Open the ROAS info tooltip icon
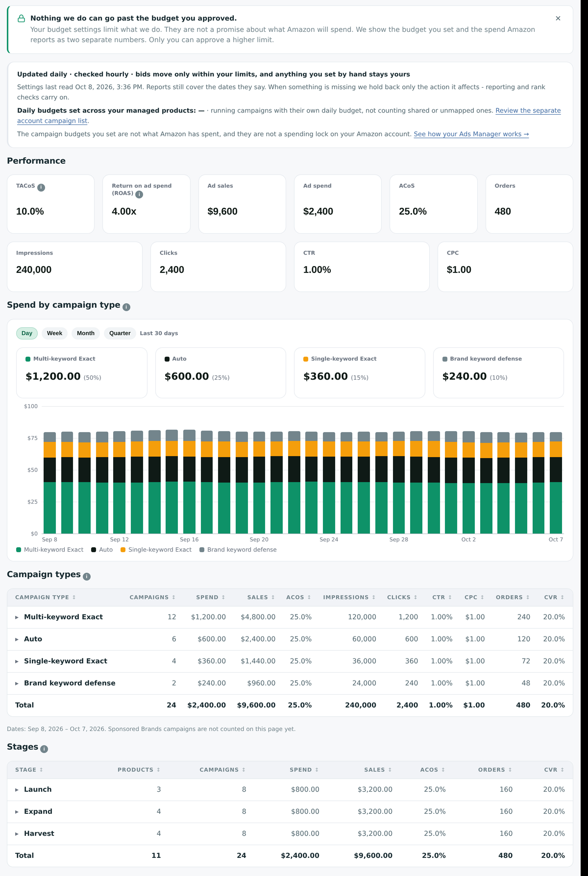The width and height of the screenshot is (588, 876). [139, 195]
